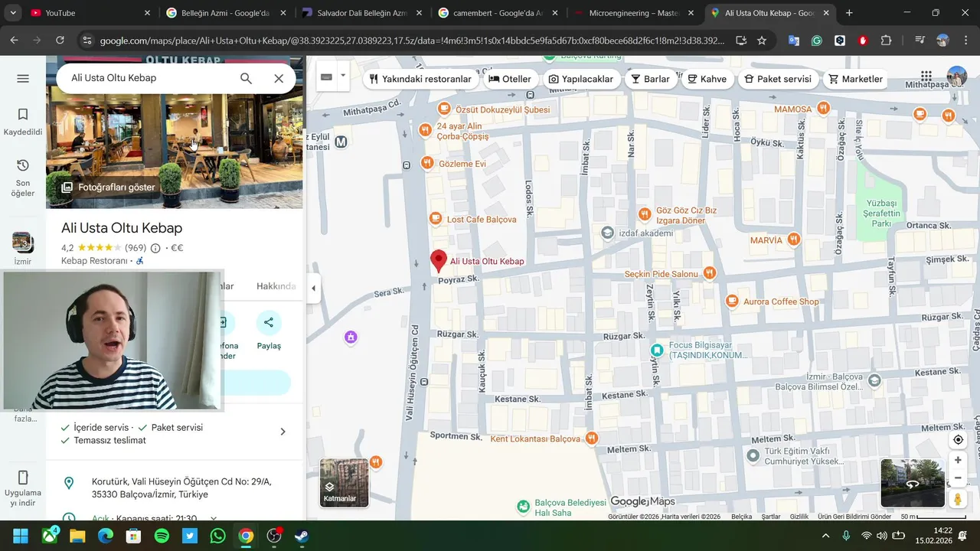Open Steam from the taskbar
Screen dimensions: 980x551
302,536
